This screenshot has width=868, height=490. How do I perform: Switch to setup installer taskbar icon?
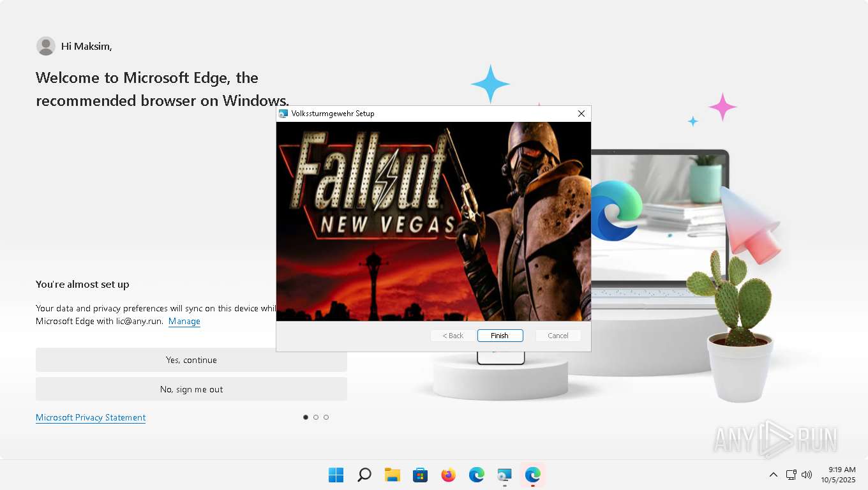click(x=504, y=475)
